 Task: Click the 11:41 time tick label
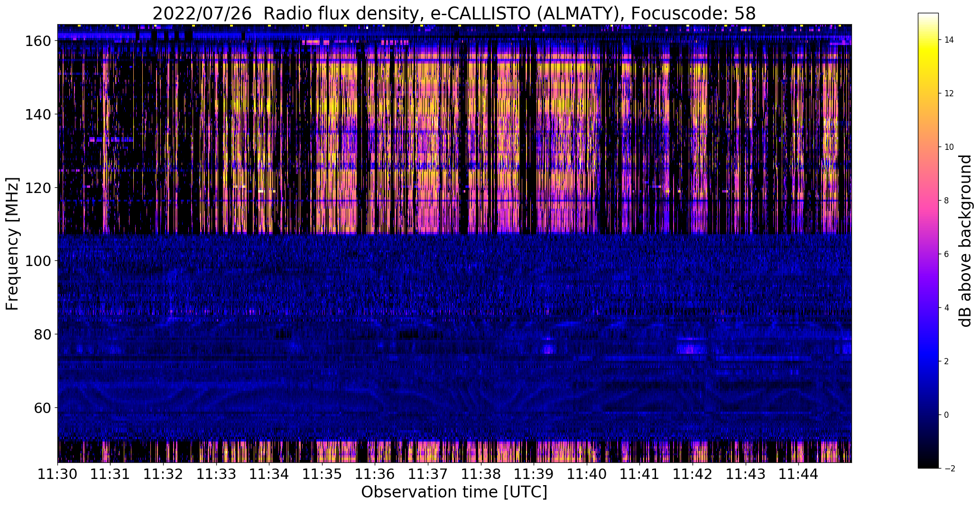tap(640, 474)
